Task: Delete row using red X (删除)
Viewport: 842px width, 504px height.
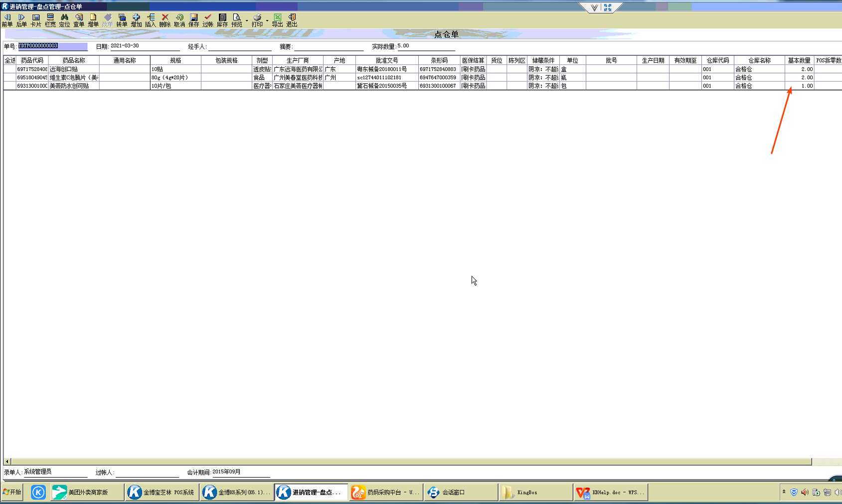Action: click(165, 20)
